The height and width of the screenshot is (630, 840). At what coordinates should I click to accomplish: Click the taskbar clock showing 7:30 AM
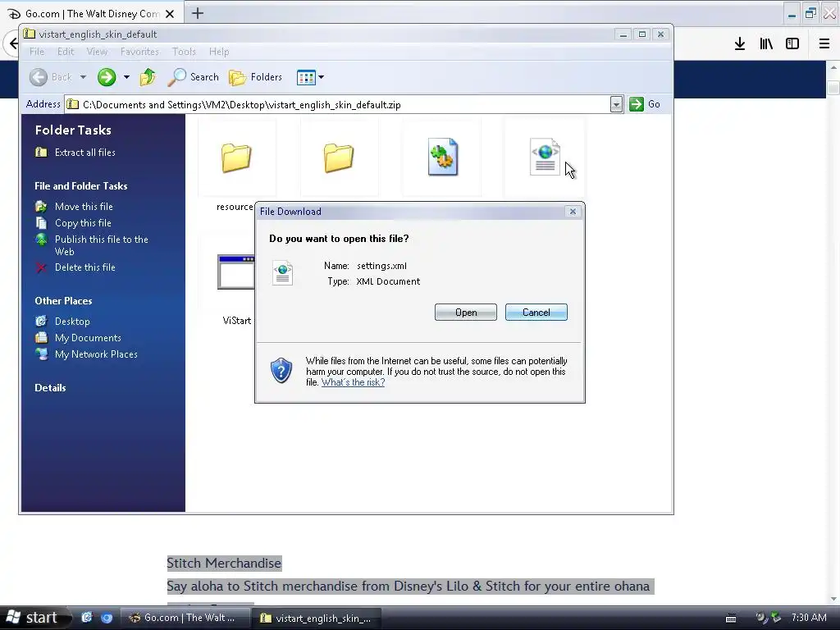[x=809, y=618]
